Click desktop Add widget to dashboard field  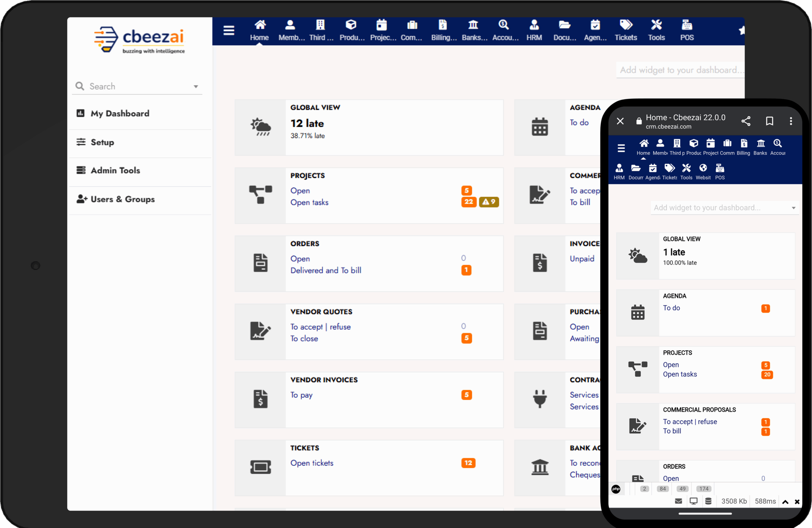click(680, 70)
